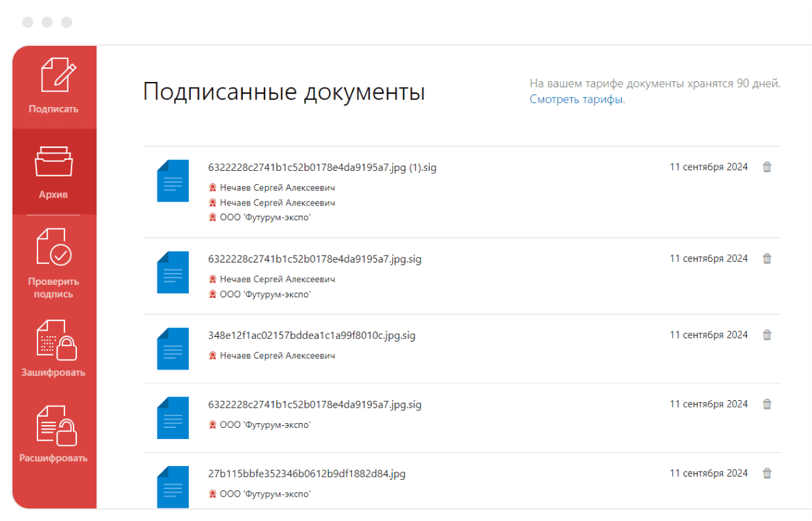Open the Расшифровать sidebar item
812x521 pixels.
[54, 434]
